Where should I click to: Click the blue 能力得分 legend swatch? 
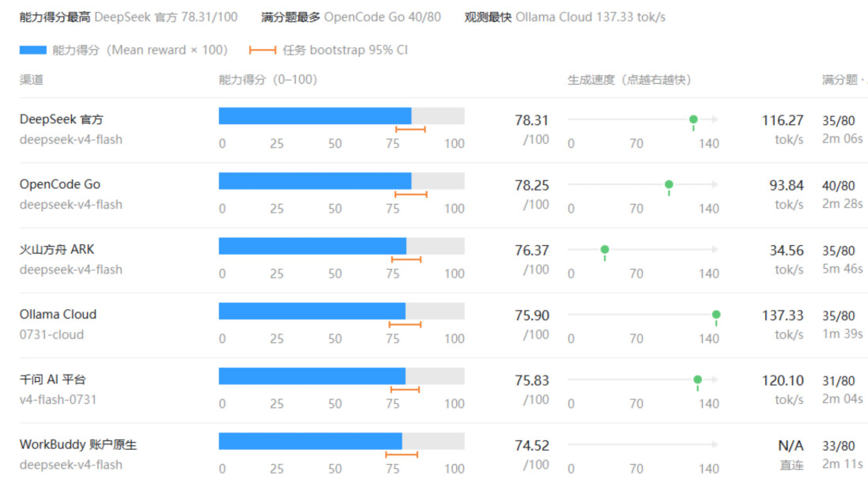32,51
